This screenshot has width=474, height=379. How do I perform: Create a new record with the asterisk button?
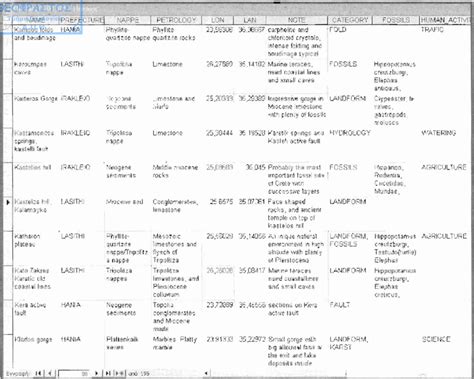tap(120, 374)
